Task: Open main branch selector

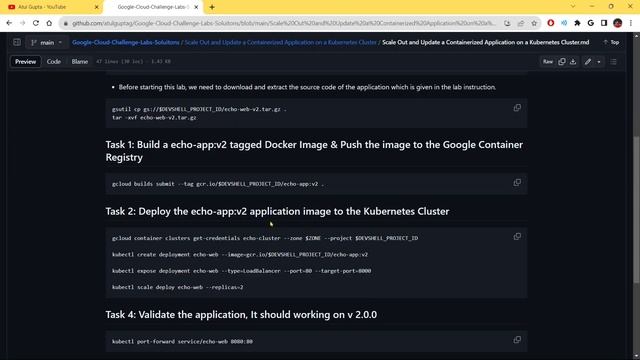Action: pyautogui.click(x=47, y=42)
